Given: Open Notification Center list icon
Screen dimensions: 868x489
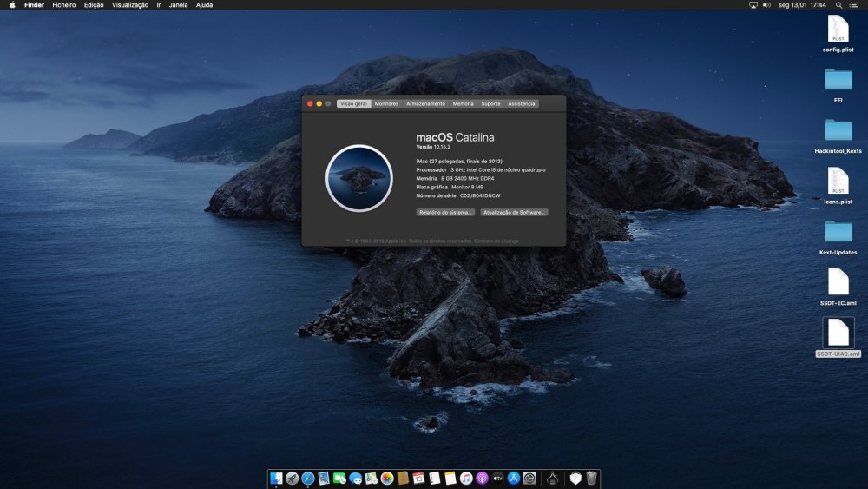Looking at the screenshot, I should [853, 5].
